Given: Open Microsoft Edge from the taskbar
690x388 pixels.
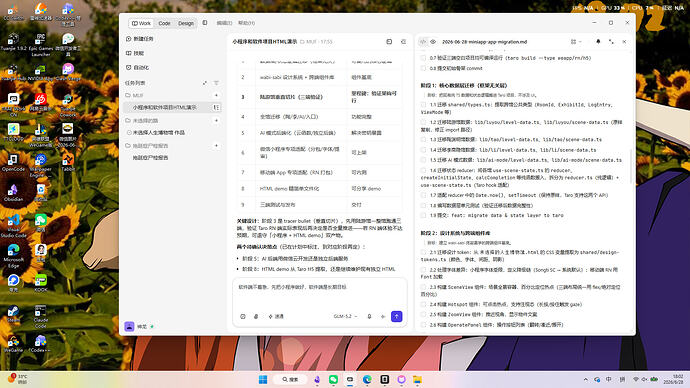Looking at the screenshot, I should [x=367, y=379].
